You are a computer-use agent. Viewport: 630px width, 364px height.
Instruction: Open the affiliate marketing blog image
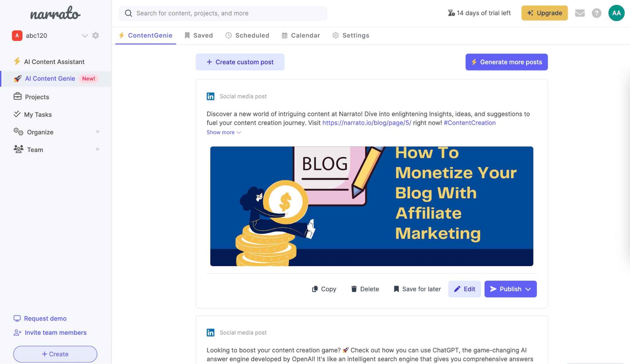(372, 206)
